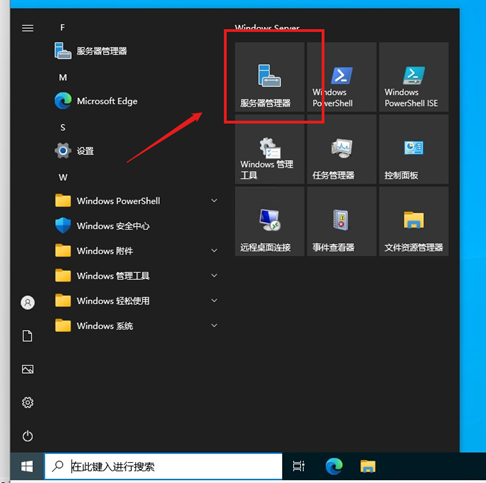Image resolution: width=486 pixels, height=483 pixels.
Task: Click the search box in the taskbar
Action: [163, 466]
